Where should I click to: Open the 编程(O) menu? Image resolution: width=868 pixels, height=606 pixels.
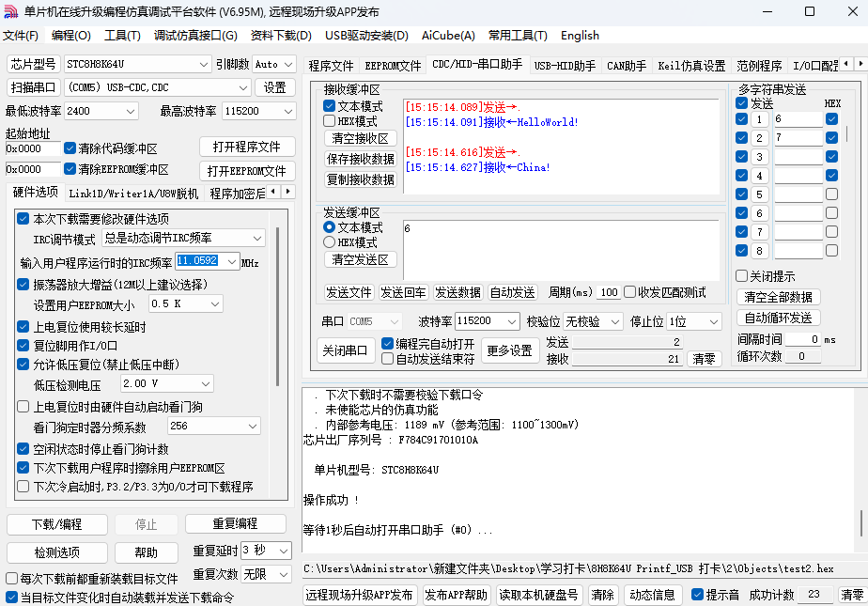click(70, 36)
